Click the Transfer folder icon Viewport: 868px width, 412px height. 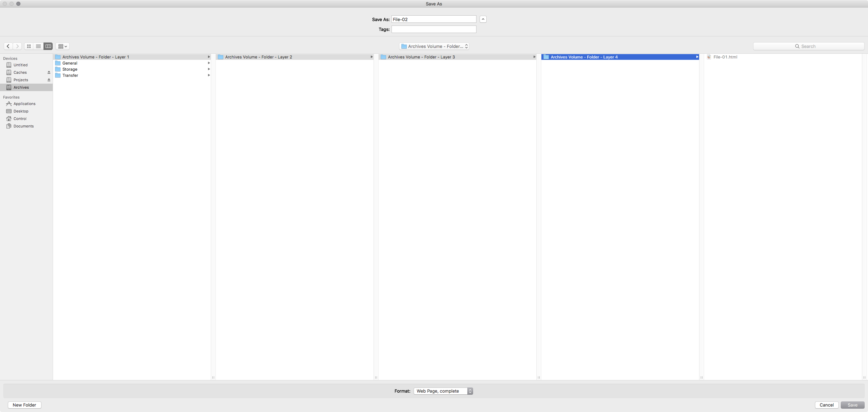pos(58,75)
